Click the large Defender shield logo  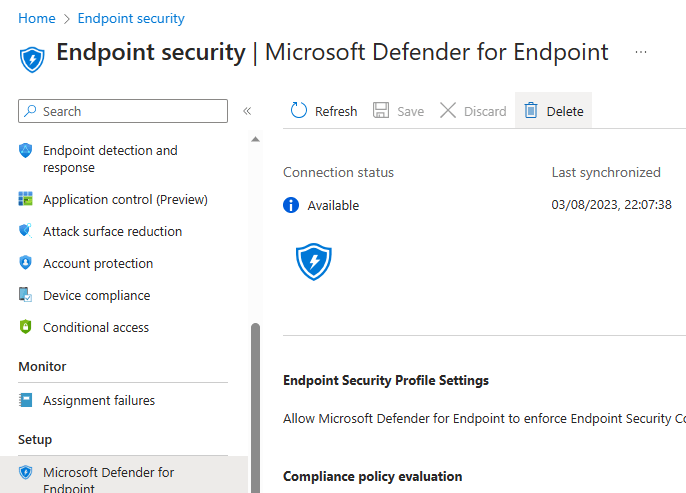click(x=314, y=261)
